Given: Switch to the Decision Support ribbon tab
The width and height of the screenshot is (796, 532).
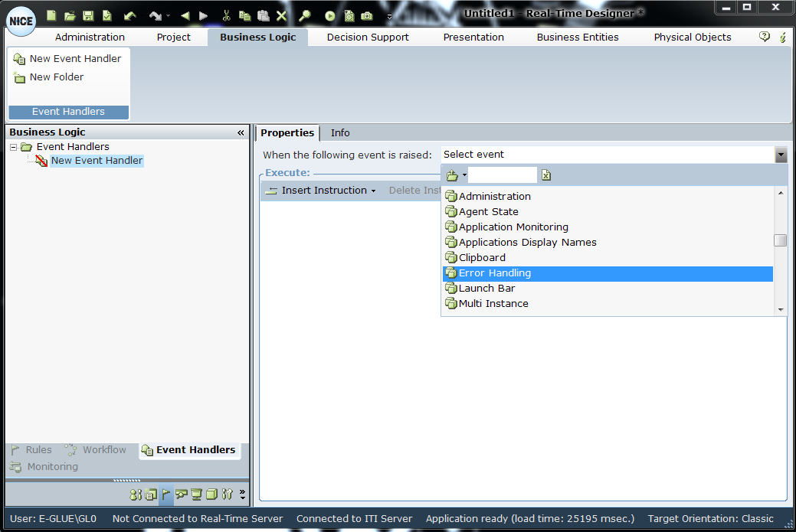Looking at the screenshot, I should coord(368,37).
